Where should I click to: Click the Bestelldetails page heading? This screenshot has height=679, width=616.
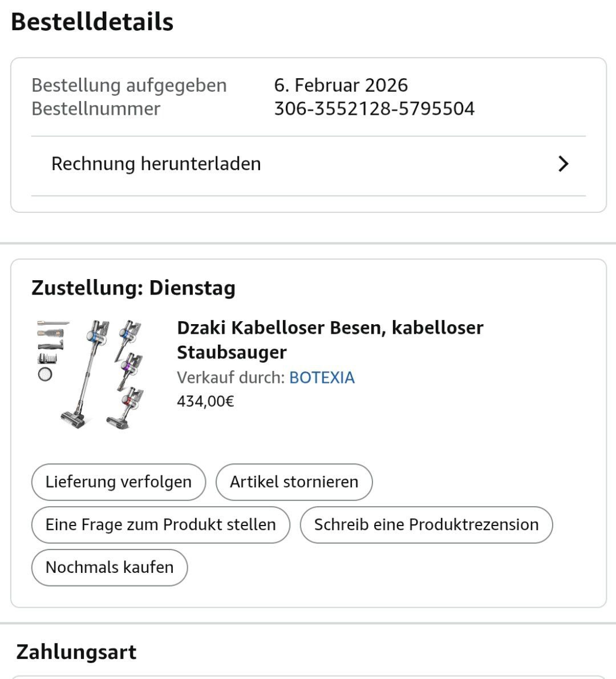(x=92, y=22)
